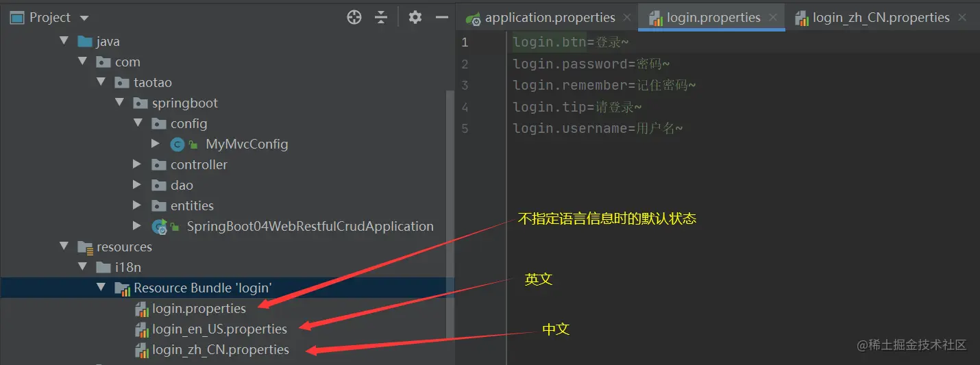Switch to login.properties tab
Image resolution: width=980 pixels, height=365 pixels.
[713, 18]
